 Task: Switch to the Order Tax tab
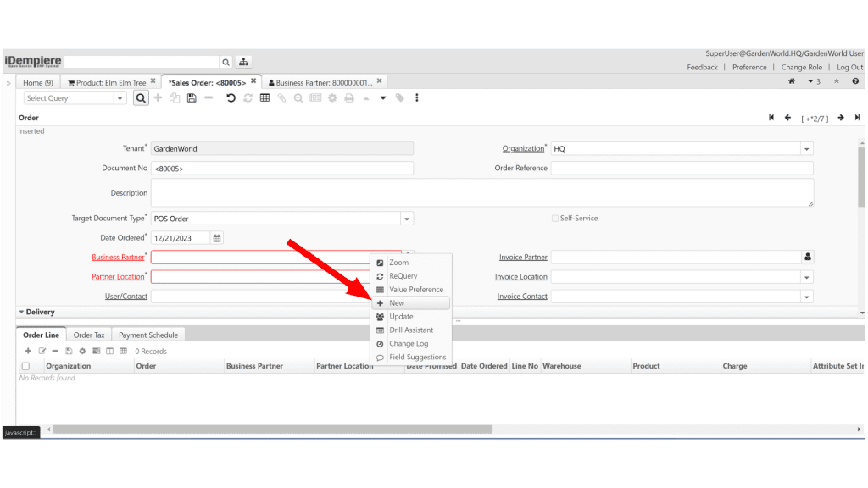click(x=89, y=335)
